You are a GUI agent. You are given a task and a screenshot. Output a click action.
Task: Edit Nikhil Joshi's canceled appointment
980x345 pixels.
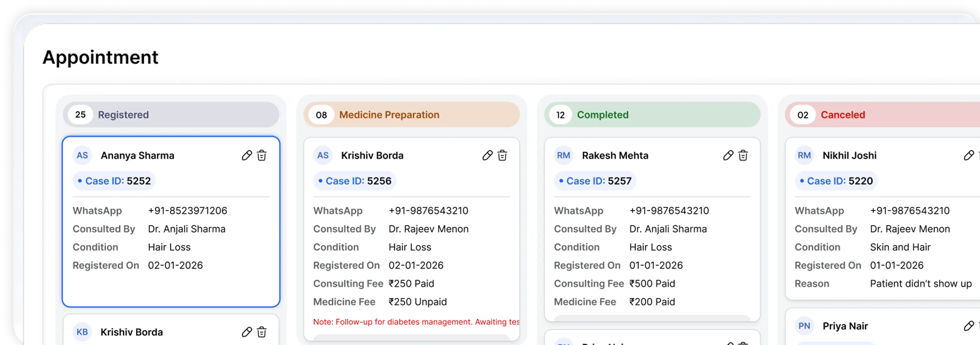(968, 155)
